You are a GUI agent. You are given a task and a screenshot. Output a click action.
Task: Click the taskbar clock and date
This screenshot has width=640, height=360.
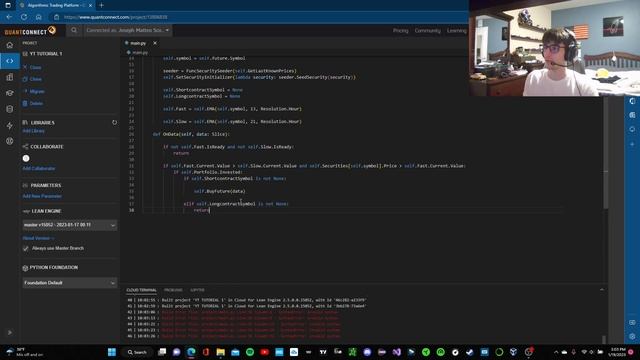tap(618, 352)
